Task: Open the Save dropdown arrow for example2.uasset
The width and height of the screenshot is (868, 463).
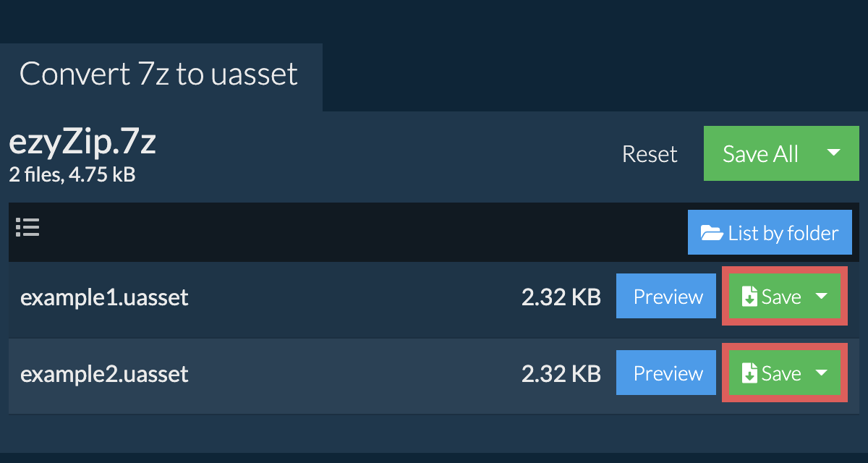Action: point(822,373)
